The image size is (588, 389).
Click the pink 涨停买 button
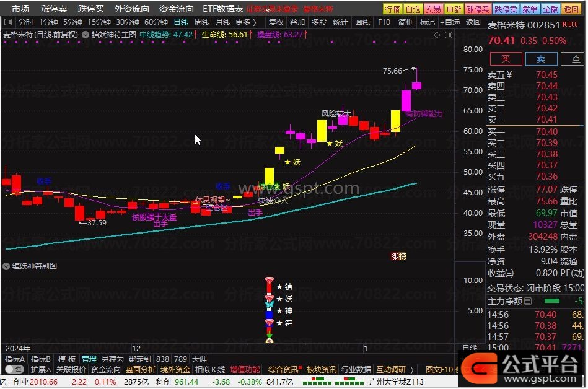click(478, 9)
